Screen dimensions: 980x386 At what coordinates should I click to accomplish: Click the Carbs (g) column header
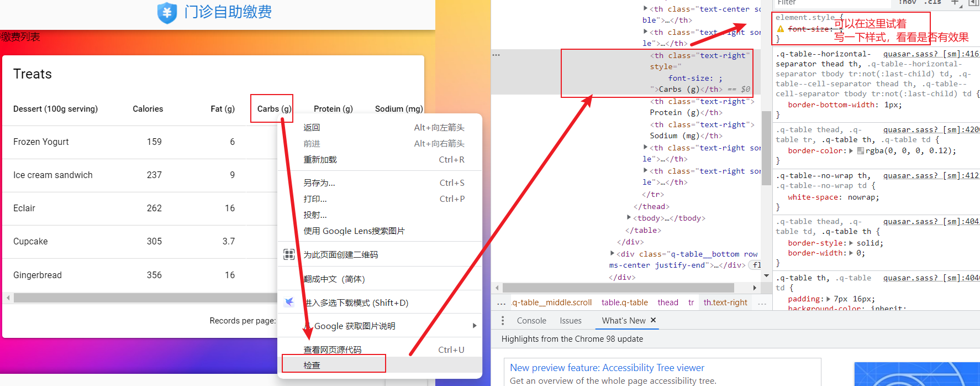[x=274, y=109]
